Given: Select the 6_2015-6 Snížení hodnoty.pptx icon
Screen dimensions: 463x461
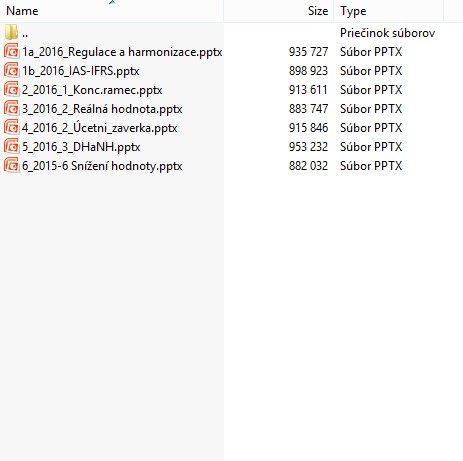Looking at the screenshot, I should (x=11, y=166).
